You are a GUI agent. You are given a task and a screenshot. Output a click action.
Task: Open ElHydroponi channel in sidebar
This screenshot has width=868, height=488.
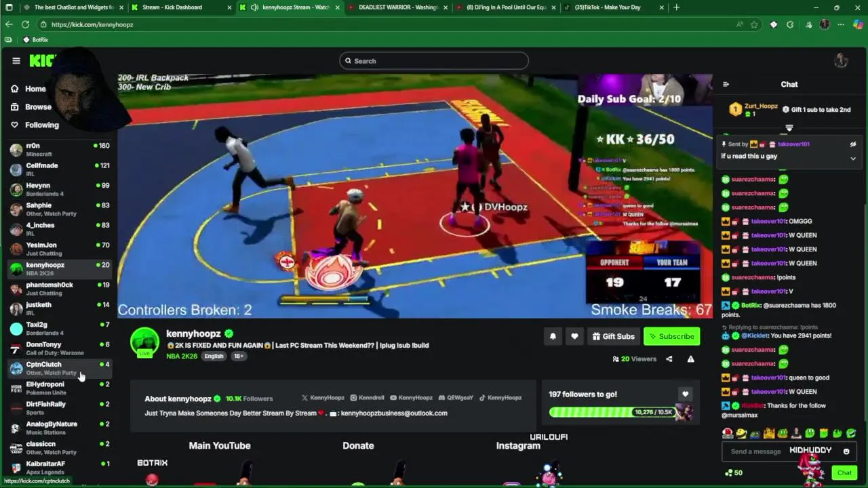tap(59, 388)
